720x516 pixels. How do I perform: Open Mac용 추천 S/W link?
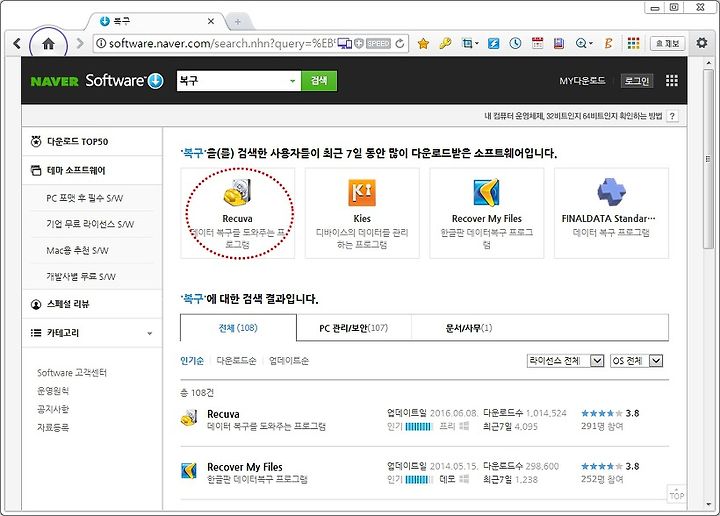[77, 251]
